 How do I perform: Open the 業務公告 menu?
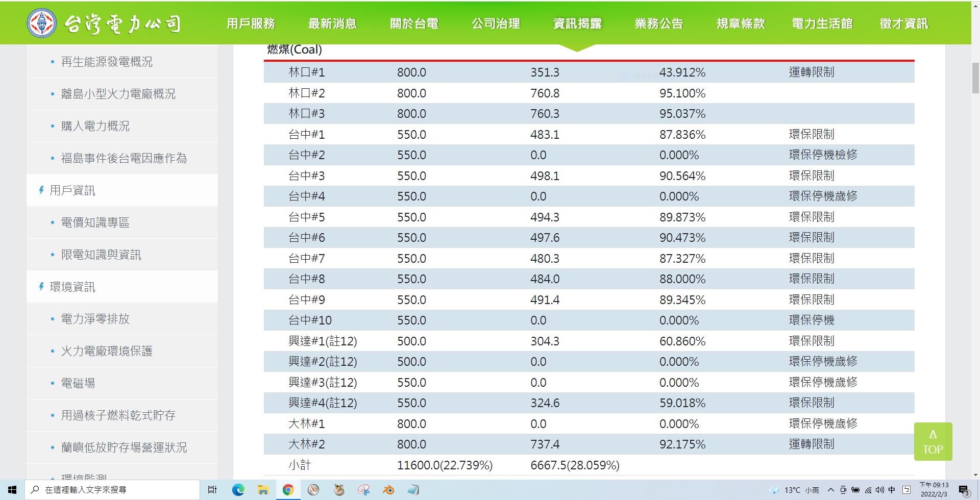(659, 23)
